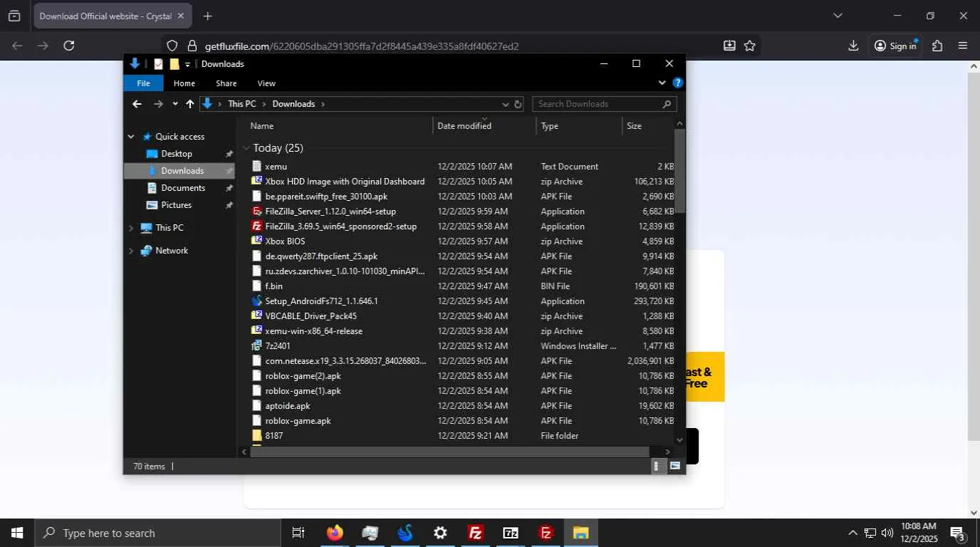Click the 8187 folder icon
The image size is (980, 547).
coord(257,435)
